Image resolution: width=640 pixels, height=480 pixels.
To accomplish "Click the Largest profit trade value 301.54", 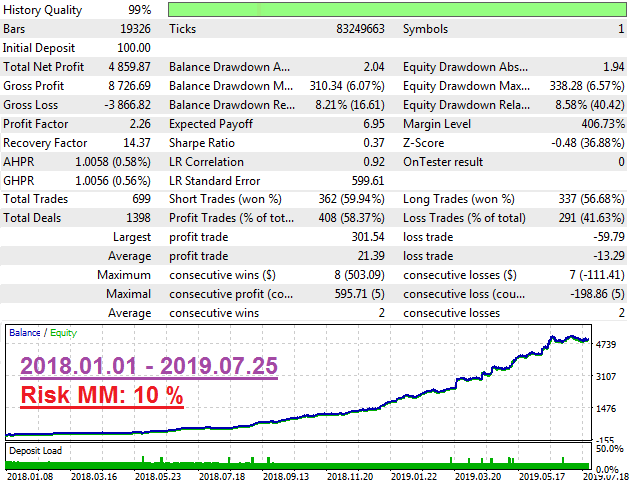I will coord(368,237).
